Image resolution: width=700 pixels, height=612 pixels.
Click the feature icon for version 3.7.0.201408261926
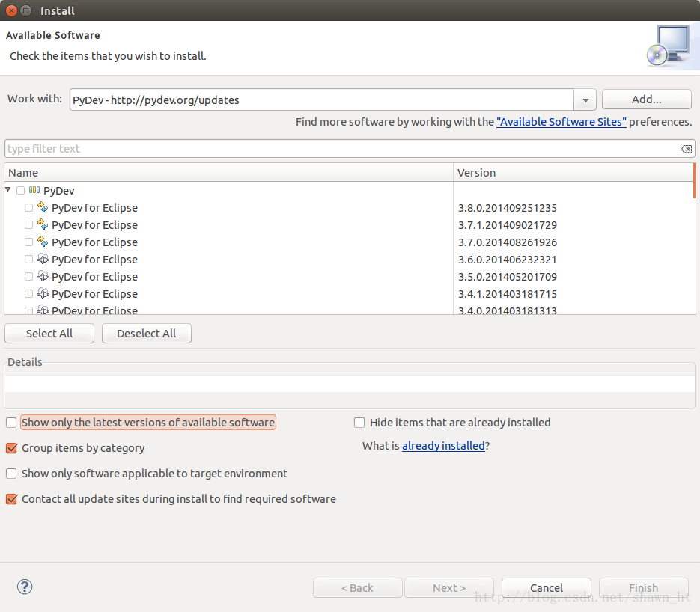43,242
